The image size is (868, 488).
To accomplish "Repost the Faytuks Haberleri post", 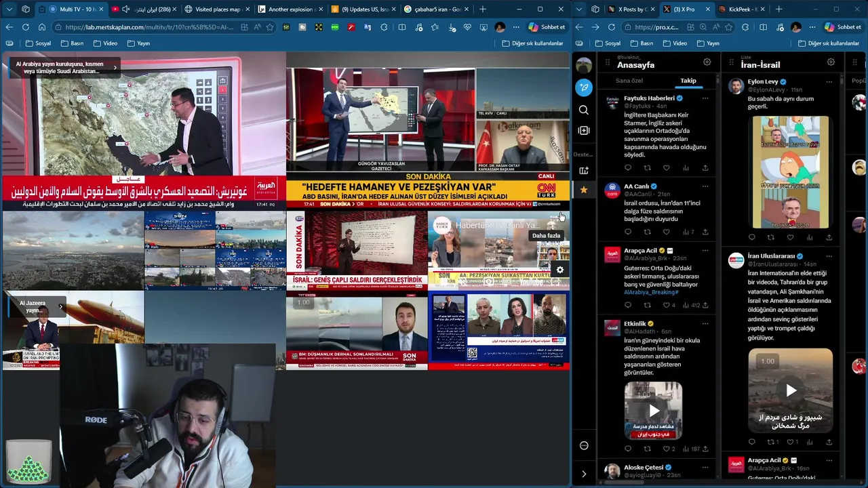I will pos(647,167).
